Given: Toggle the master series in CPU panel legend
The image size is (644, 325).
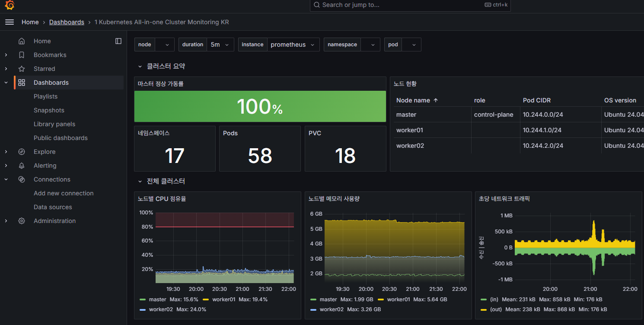Looking at the screenshot, I should pos(157,299).
